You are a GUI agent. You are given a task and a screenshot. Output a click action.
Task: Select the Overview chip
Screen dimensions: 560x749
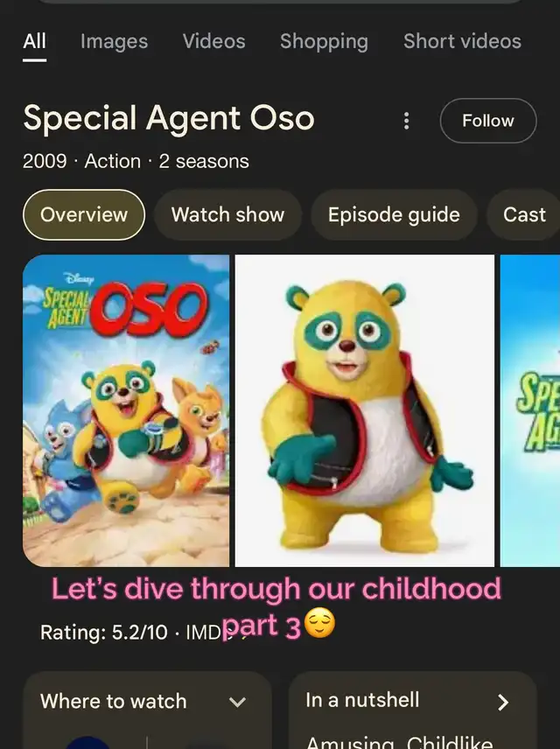coord(84,215)
